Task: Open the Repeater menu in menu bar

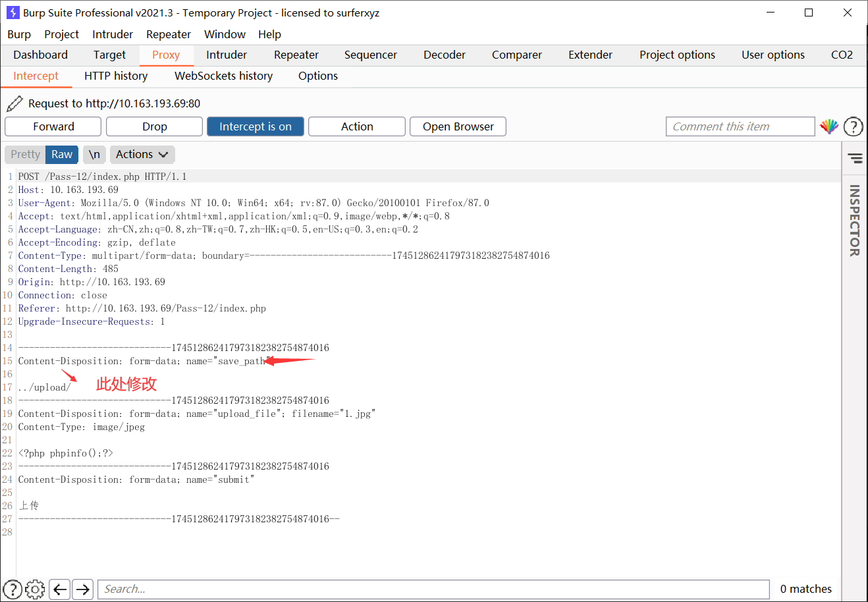Action: point(169,34)
